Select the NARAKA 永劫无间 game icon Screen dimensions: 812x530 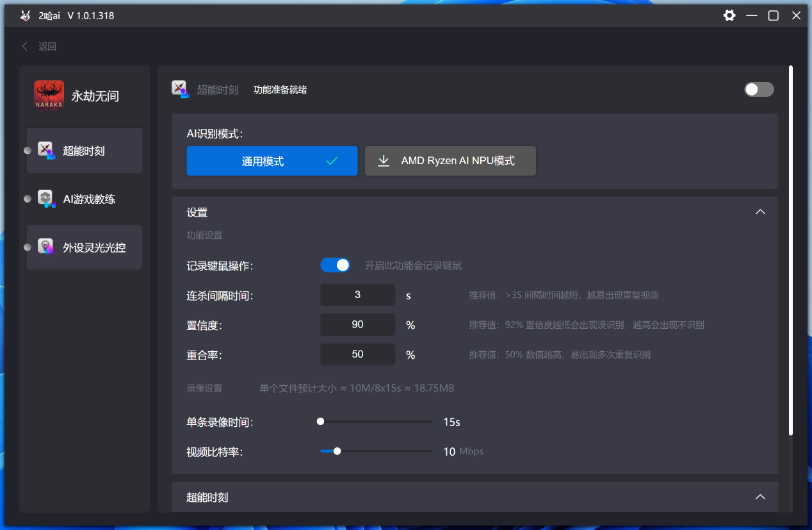click(x=49, y=95)
